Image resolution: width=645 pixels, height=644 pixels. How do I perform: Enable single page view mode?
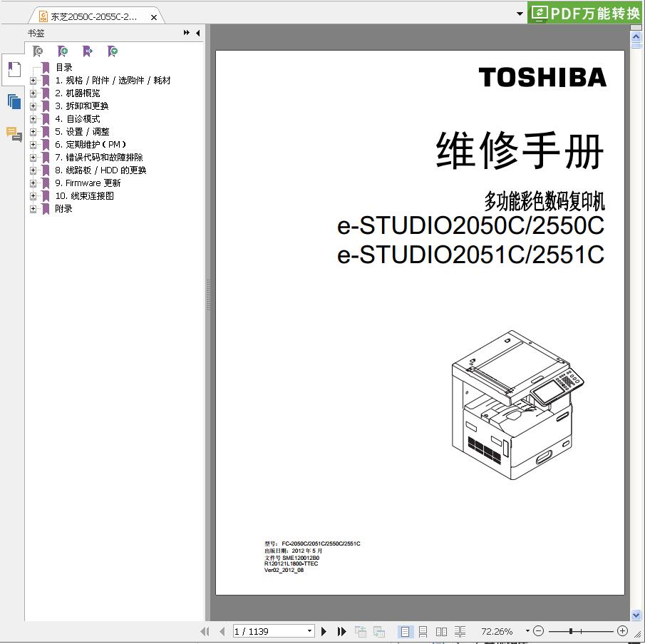[x=406, y=631]
